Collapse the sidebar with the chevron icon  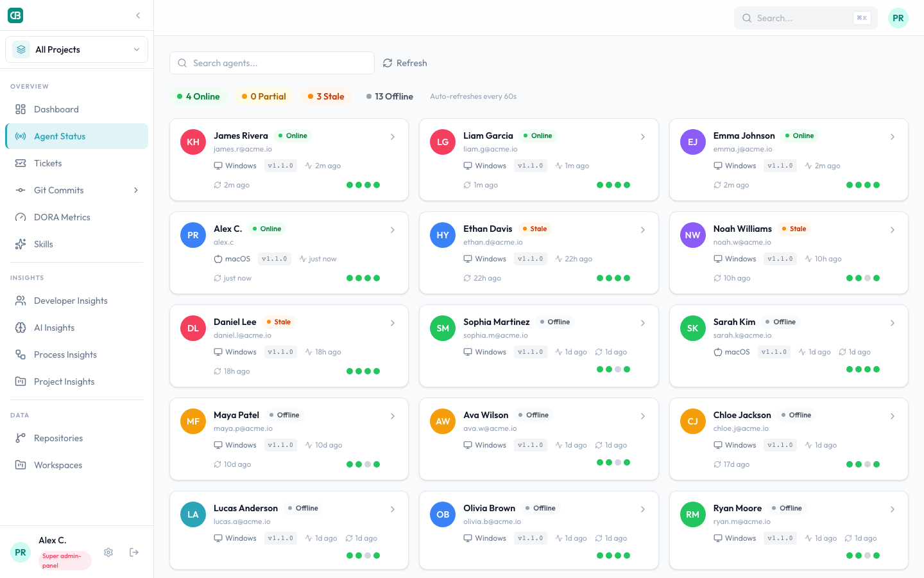(x=138, y=15)
